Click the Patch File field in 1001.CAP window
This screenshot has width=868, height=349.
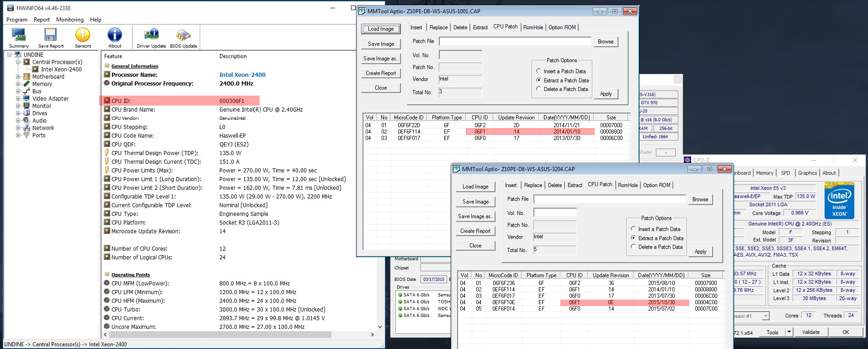(x=515, y=41)
